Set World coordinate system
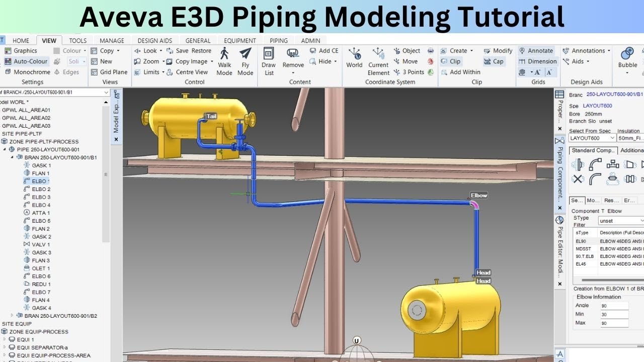Viewport: 644px width, 362px height. 354,58
